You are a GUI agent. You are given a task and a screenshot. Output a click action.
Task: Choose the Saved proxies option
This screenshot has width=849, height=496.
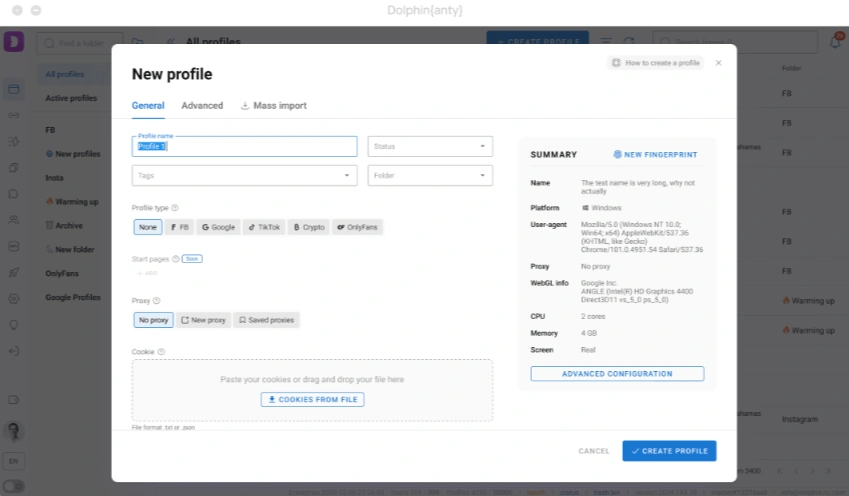click(x=266, y=320)
